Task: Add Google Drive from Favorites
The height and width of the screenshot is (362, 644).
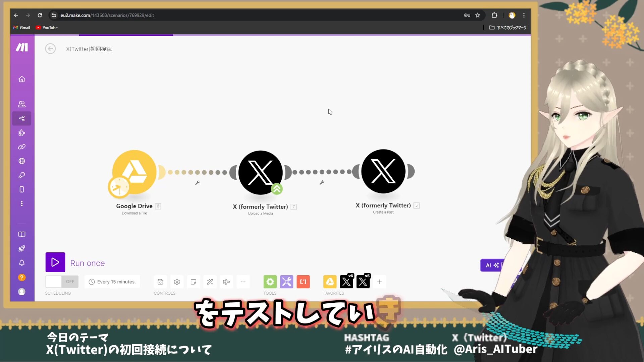Action: pyautogui.click(x=330, y=282)
